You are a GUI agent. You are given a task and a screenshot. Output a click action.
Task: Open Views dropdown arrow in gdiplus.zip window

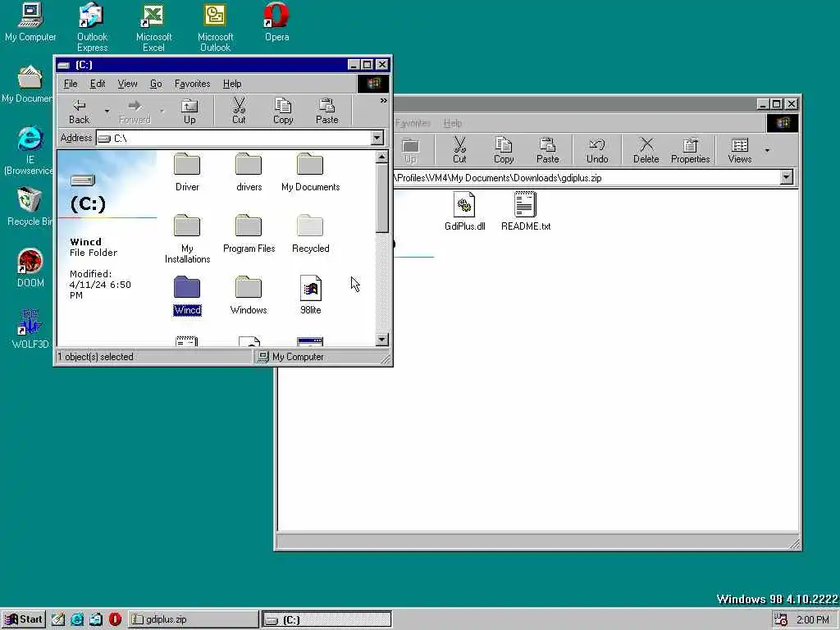[767, 151]
